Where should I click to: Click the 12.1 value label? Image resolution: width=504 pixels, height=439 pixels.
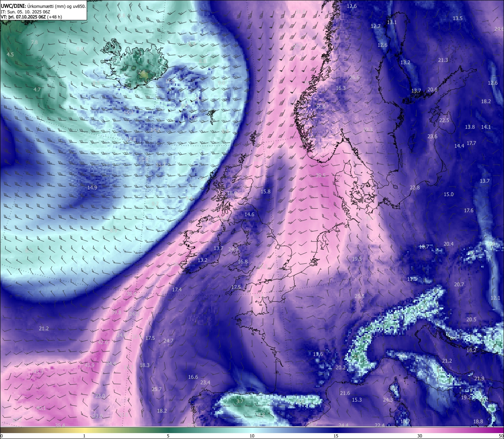click(x=495, y=298)
